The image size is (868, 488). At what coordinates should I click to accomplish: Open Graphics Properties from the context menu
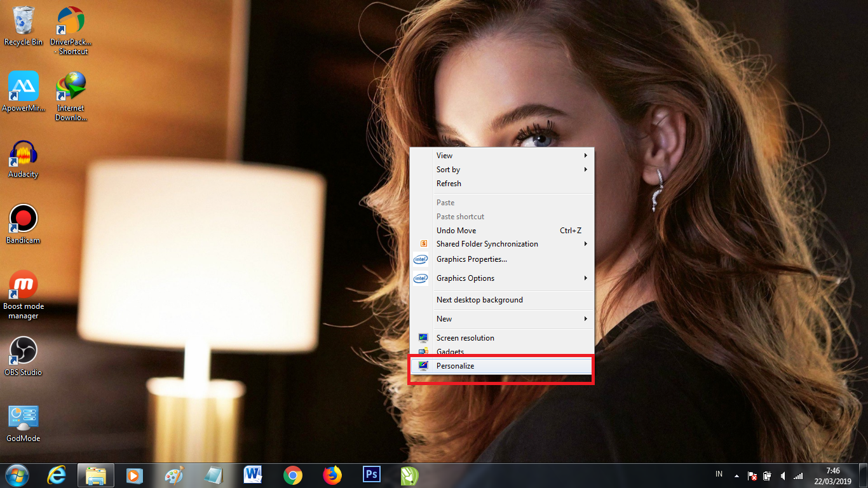coord(501,259)
